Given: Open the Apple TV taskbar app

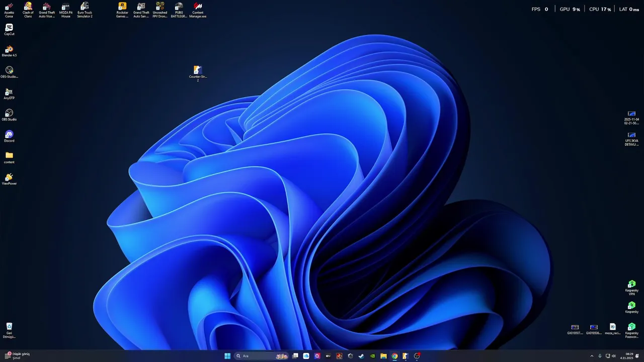Looking at the screenshot, I should tap(328, 356).
